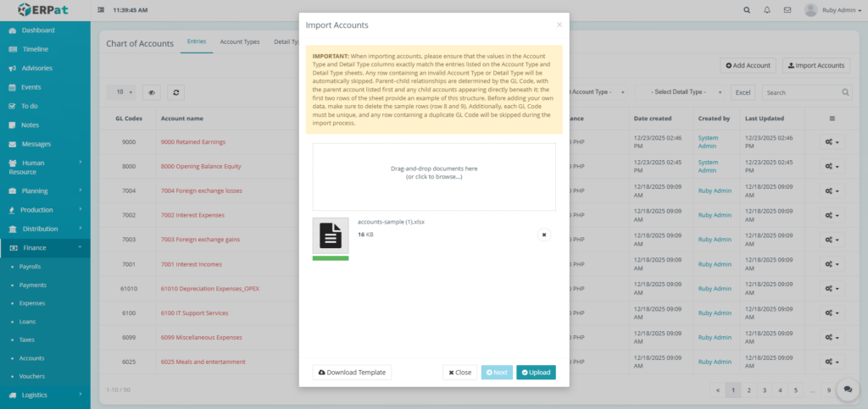Open the chat bubble widget icon
Image resolution: width=868 pixels, height=409 pixels.
coord(846,390)
